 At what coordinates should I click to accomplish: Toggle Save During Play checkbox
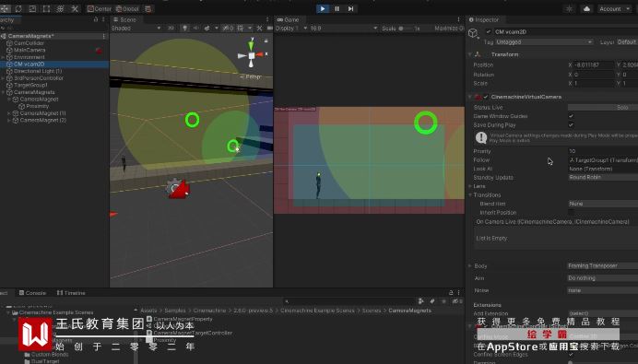571,125
